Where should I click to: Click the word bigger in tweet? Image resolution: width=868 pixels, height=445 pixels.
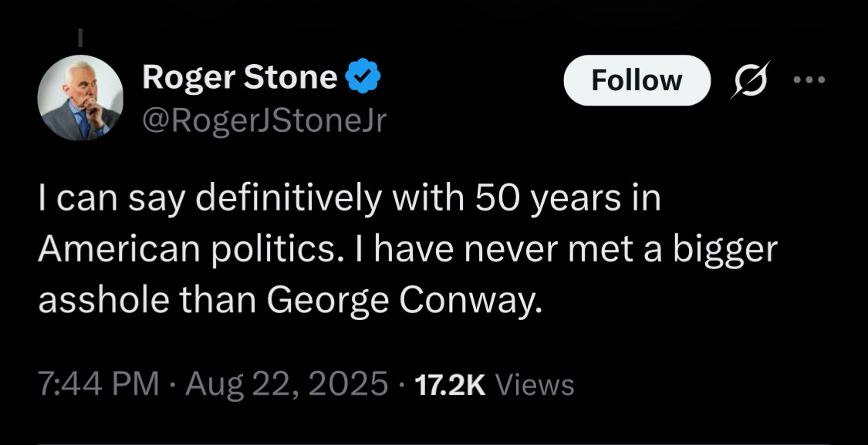pyautogui.click(x=726, y=251)
